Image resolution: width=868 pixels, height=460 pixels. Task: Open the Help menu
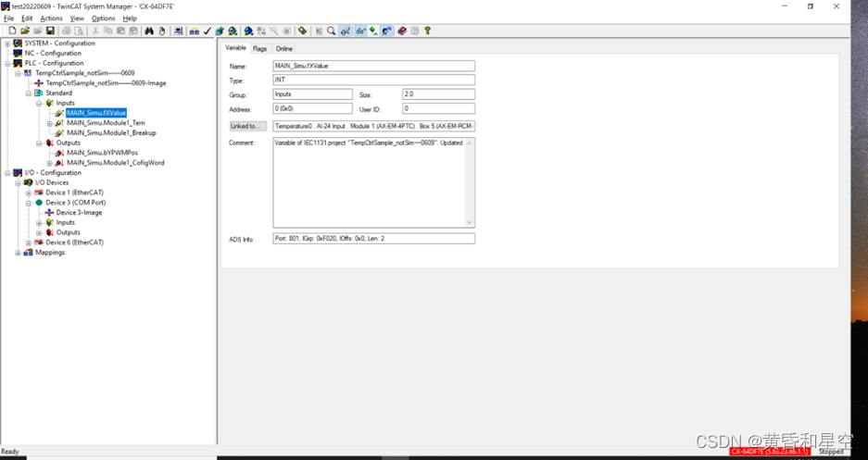[130, 19]
